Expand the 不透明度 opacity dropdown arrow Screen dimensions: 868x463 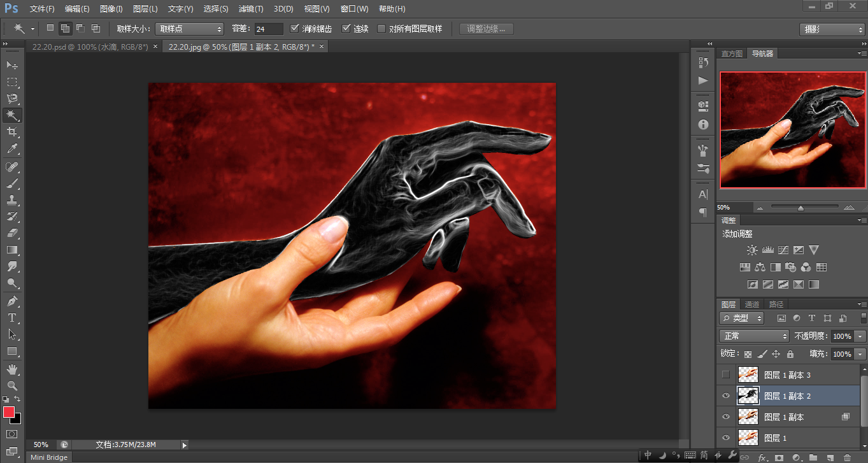pos(860,336)
